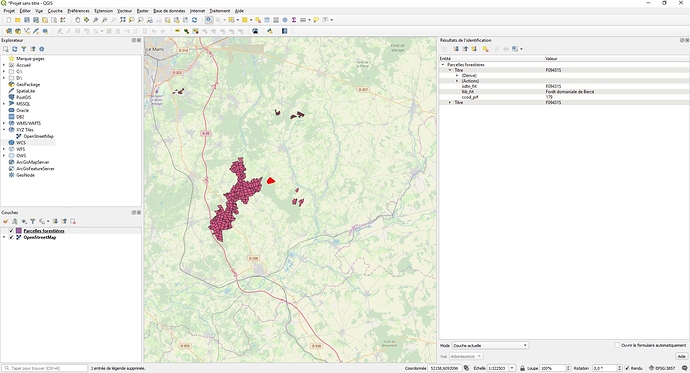Expand the (Dérivé) row
This screenshot has width=690, height=373.
(457, 76)
